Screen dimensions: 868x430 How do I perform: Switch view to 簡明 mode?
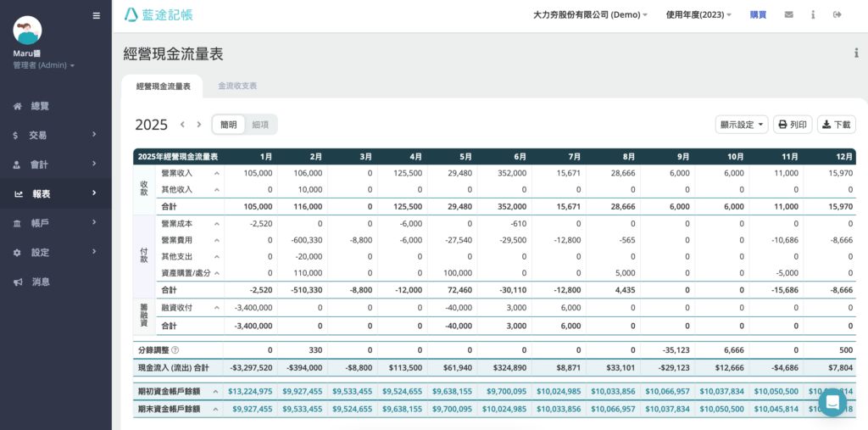229,125
